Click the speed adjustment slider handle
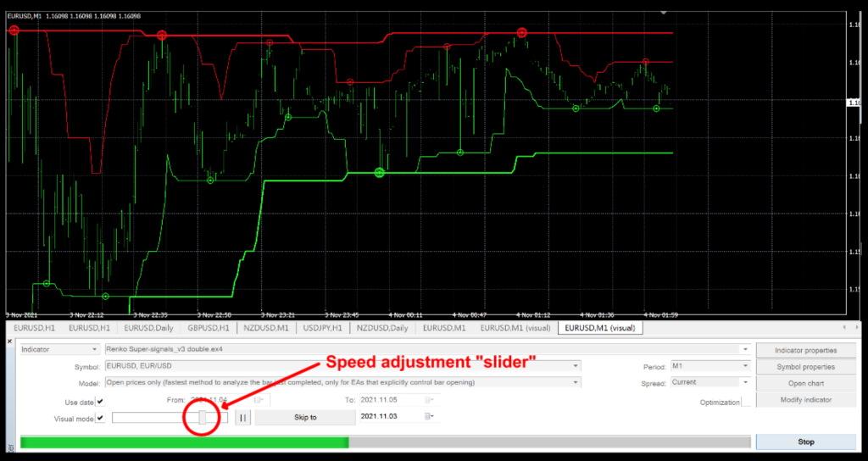Viewport: 868px width, 461px height. pos(203,417)
